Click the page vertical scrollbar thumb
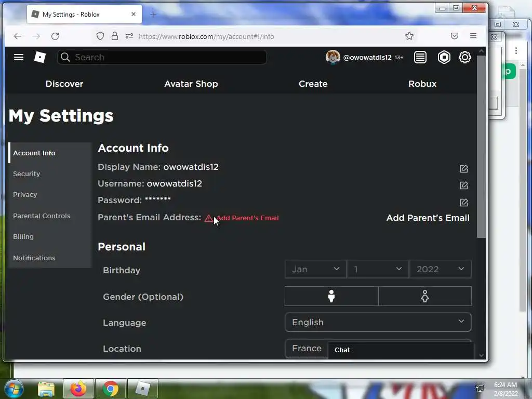This screenshot has height=399, width=532. [481, 147]
